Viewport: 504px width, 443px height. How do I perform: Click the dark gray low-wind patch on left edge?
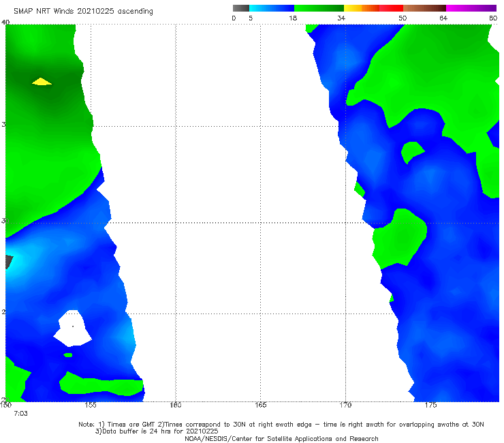point(10,262)
